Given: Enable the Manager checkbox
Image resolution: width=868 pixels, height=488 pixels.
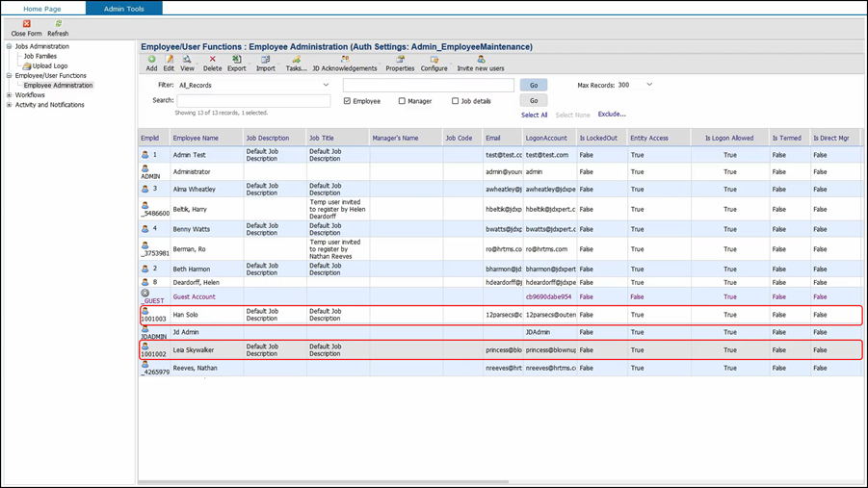Looking at the screenshot, I should 402,101.
